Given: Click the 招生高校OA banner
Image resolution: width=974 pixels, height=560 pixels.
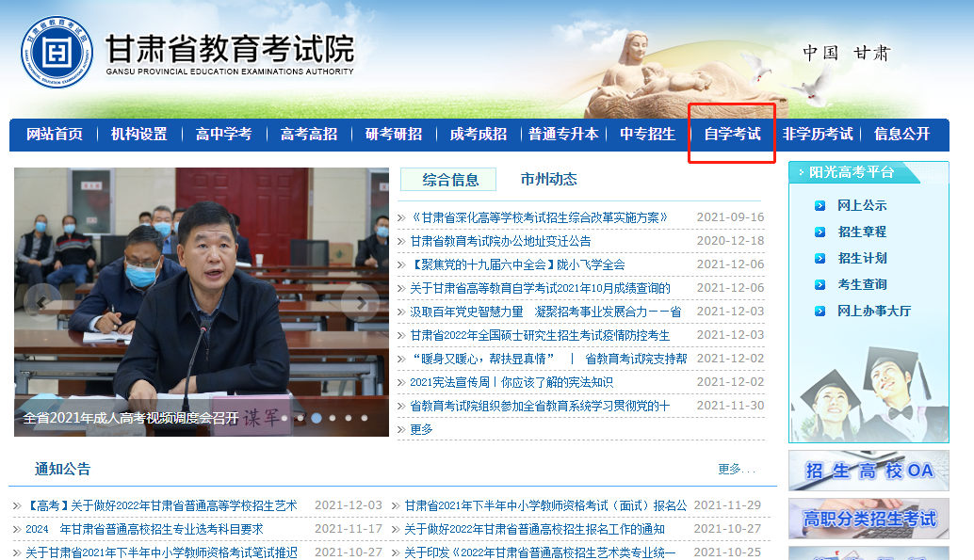Looking at the screenshot, I should click(869, 471).
